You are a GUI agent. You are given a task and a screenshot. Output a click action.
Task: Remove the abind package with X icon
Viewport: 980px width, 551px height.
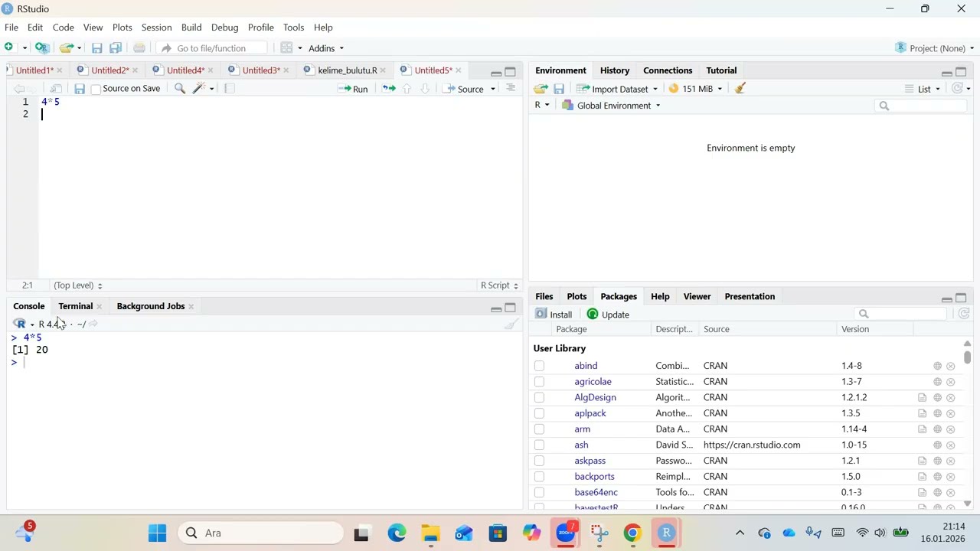pyautogui.click(x=951, y=367)
